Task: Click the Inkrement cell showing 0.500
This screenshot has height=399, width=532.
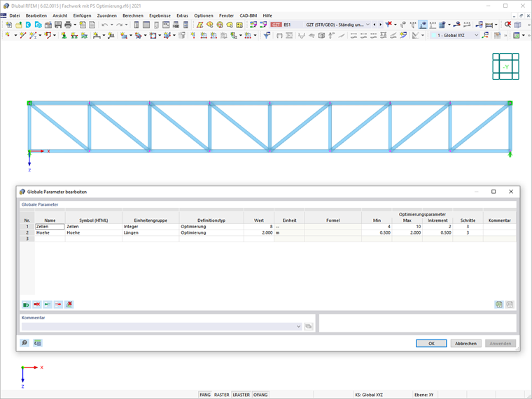Action: 437,232
